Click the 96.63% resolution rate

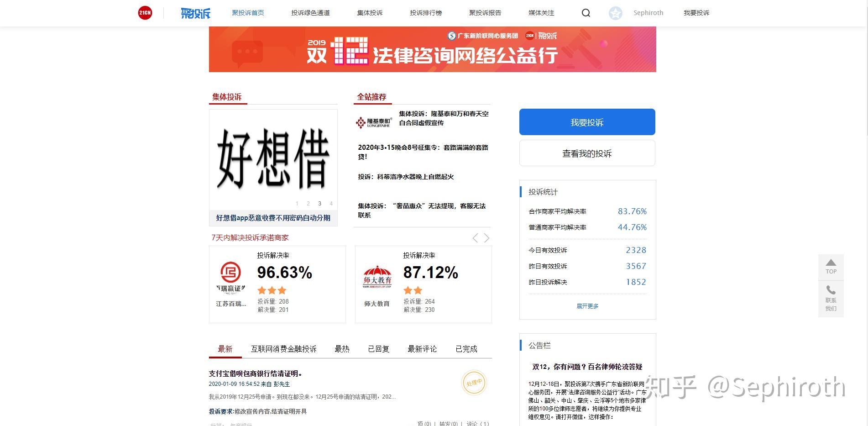click(x=284, y=273)
